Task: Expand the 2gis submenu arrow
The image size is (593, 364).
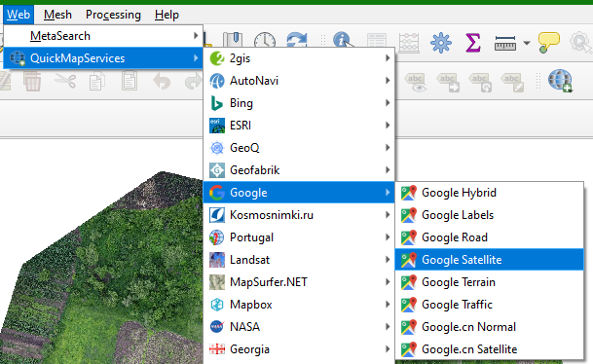Action: pos(388,58)
